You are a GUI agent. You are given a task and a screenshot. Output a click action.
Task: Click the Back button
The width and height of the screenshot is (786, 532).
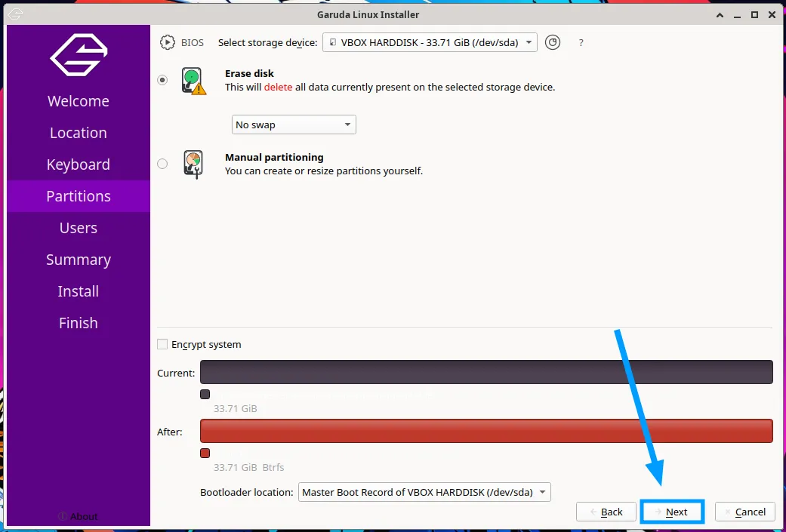[x=606, y=512]
